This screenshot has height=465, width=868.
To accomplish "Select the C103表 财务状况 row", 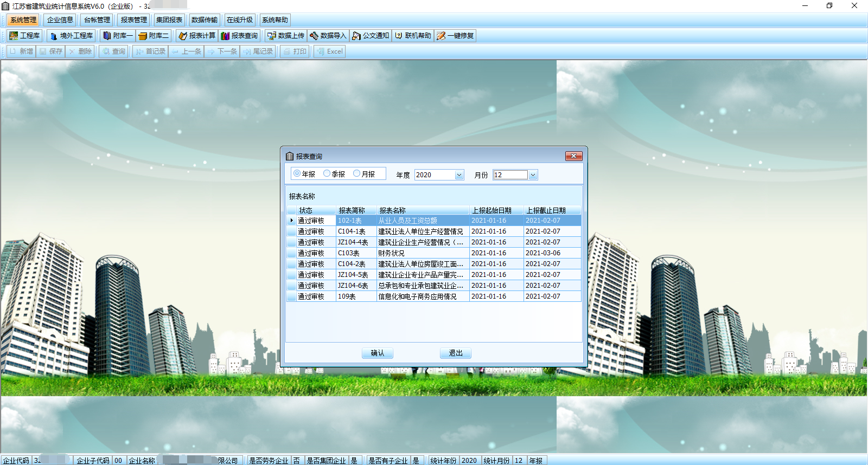I will point(434,253).
